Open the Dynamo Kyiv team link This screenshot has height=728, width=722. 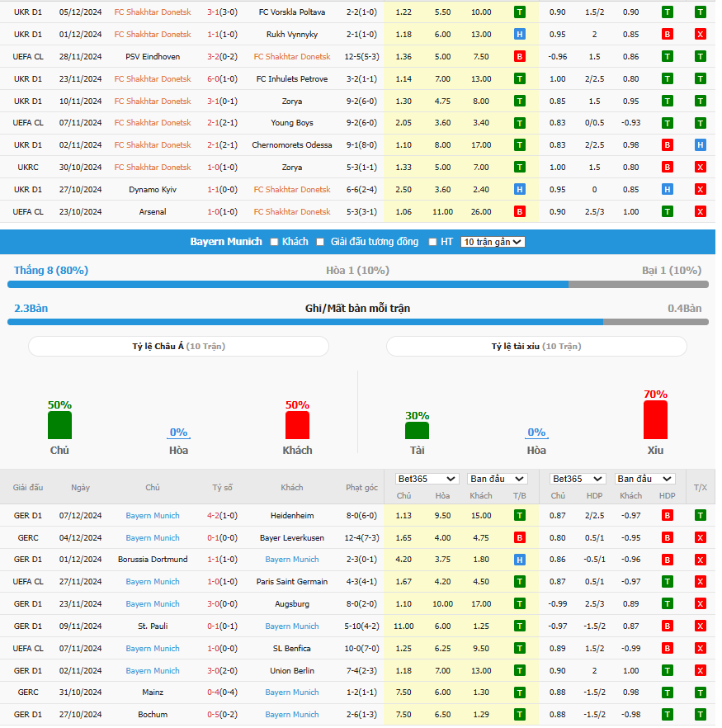[153, 190]
